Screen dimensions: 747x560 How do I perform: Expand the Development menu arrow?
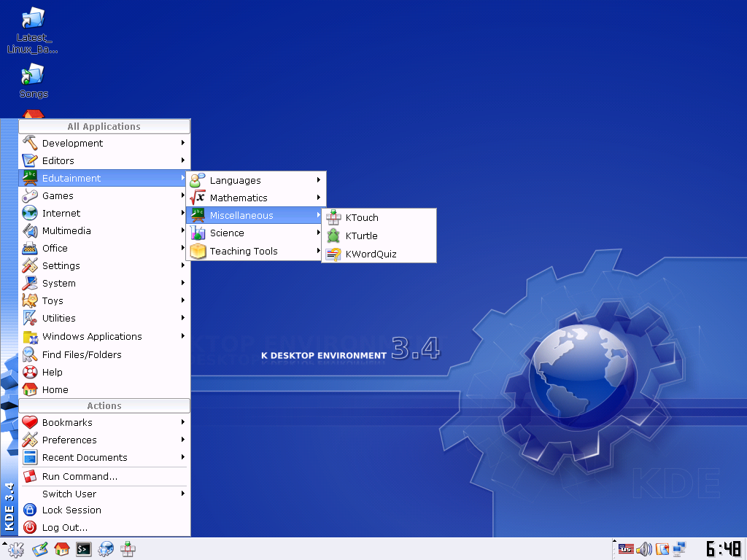[x=183, y=143]
